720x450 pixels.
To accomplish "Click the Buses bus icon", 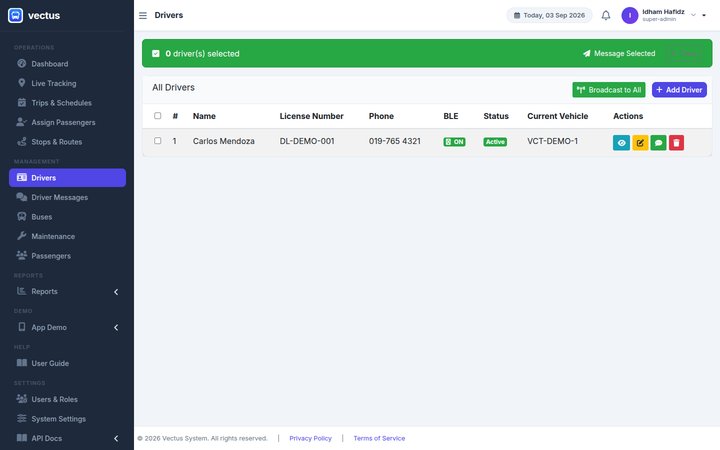I will click(22, 216).
